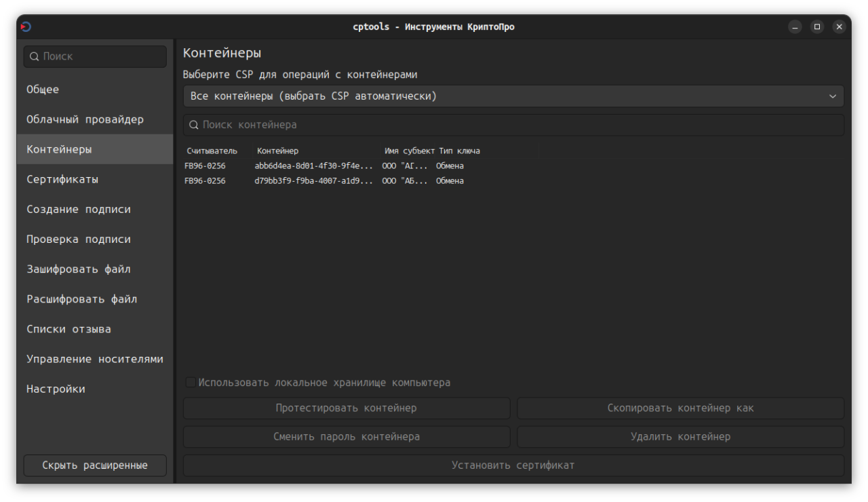Open Управление носителями section
Image resolution: width=868 pixels, height=502 pixels.
(95, 358)
